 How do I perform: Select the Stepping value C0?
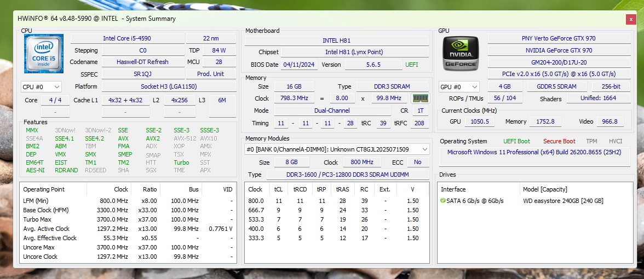[x=142, y=50]
